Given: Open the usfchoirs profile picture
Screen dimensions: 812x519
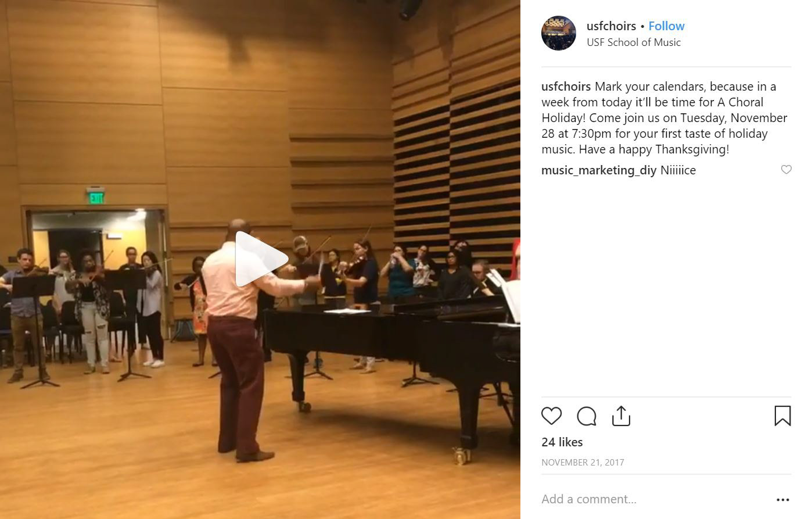Looking at the screenshot, I should tap(559, 33).
